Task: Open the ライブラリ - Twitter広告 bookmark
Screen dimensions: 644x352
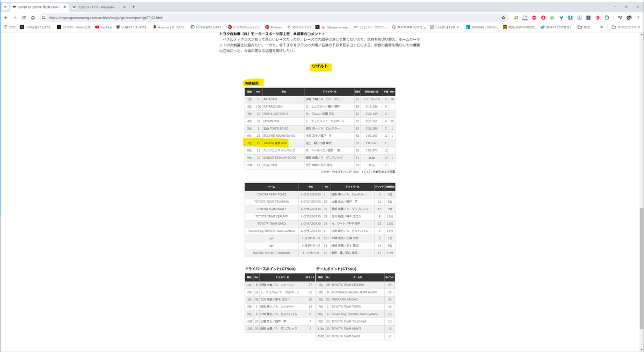Action: 74,27
